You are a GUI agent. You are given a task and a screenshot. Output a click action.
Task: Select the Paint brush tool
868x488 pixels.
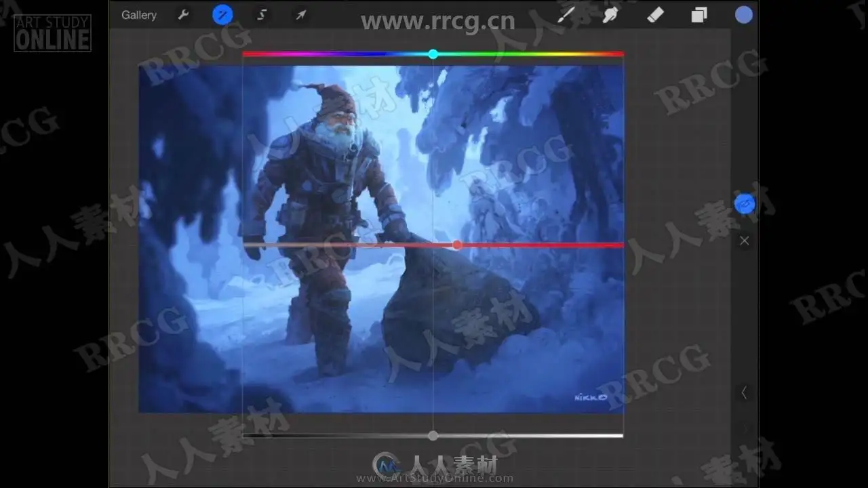[x=565, y=14]
